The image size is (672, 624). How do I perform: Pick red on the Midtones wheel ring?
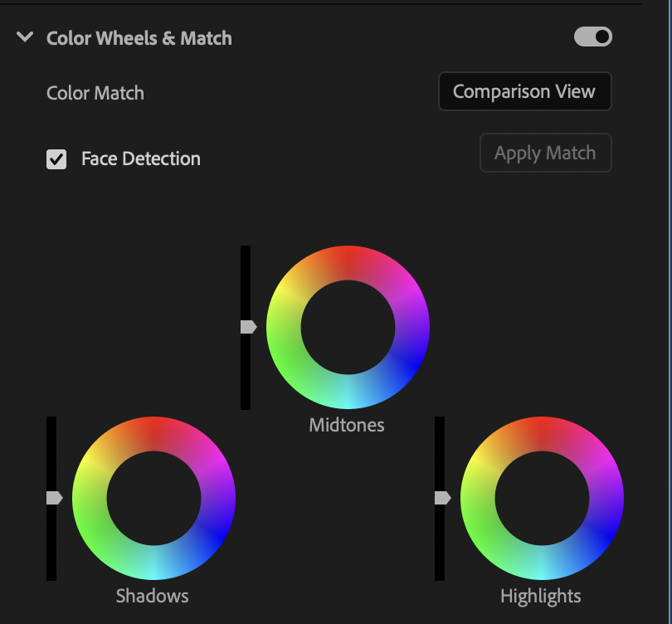click(348, 262)
